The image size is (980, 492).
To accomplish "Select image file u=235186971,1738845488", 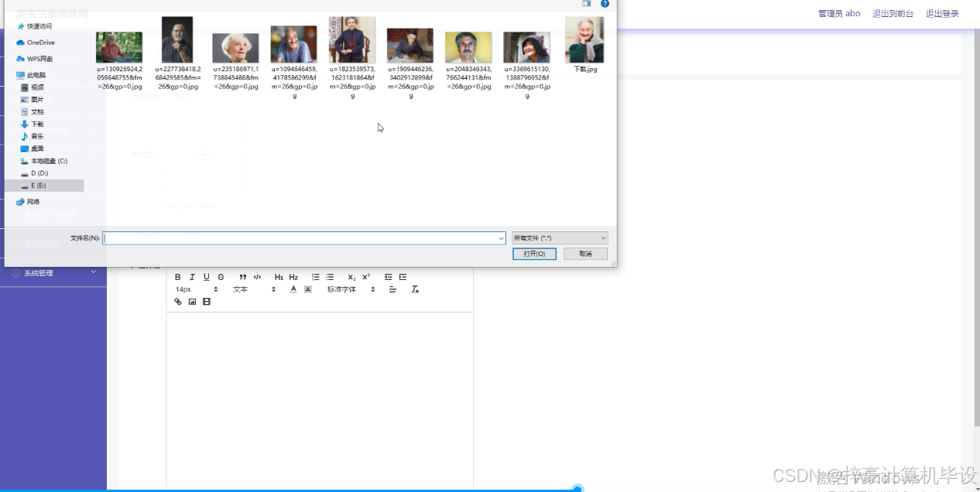I will click(x=235, y=62).
